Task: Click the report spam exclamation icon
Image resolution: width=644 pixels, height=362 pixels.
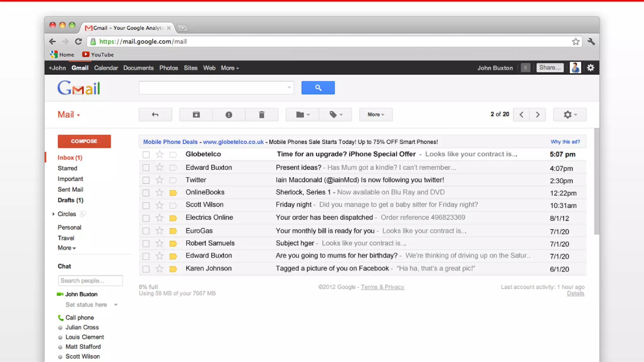Action: point(229,115)
